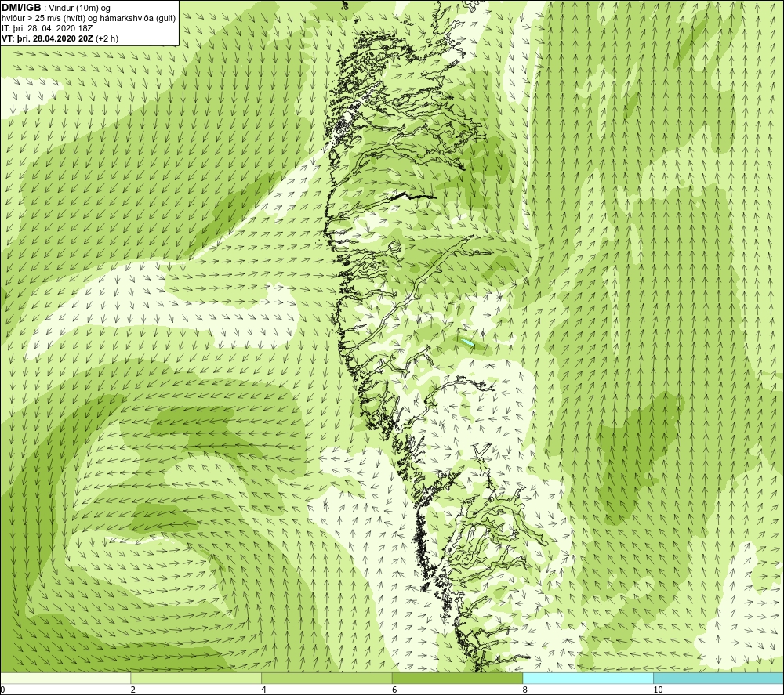
Task: Click the teal scale segment above 10
Action: pos(718,678)
